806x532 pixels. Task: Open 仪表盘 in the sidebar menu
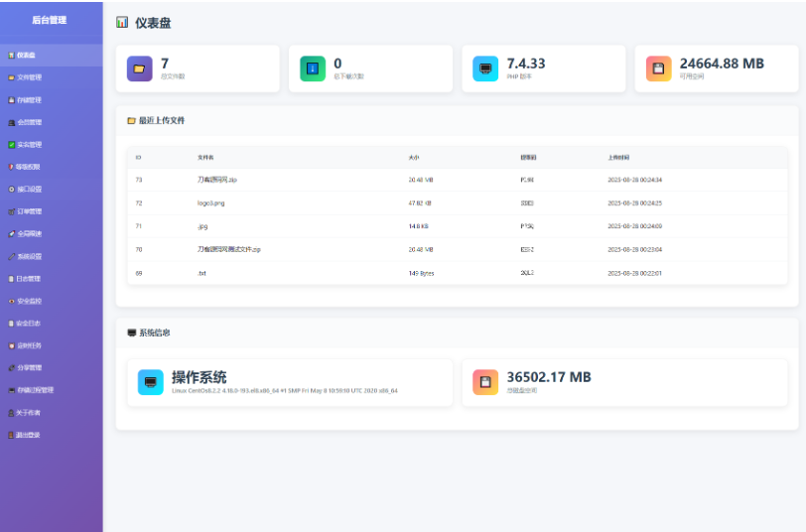point(26,56)
